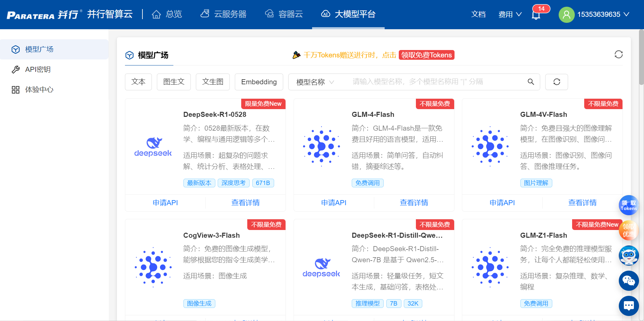Click the floating 领取优惠 orange icon

click(629, 230)
